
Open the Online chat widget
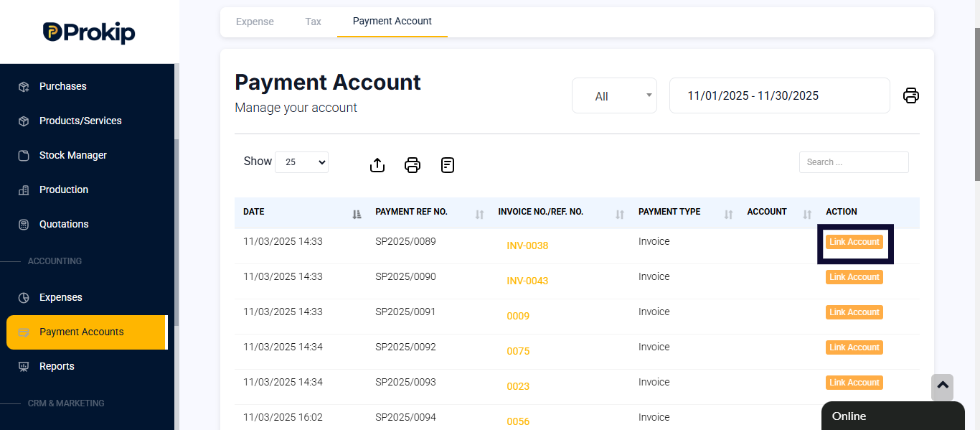[893, 416]
